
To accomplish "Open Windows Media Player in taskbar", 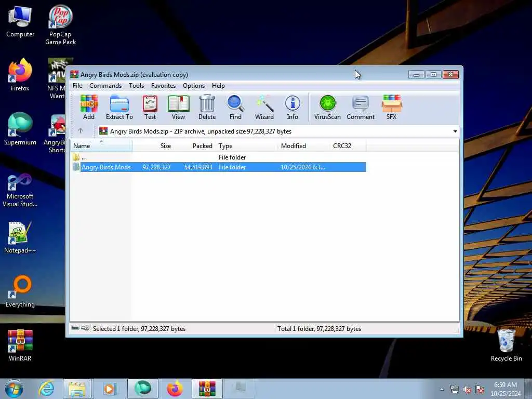I will point(109,389).
